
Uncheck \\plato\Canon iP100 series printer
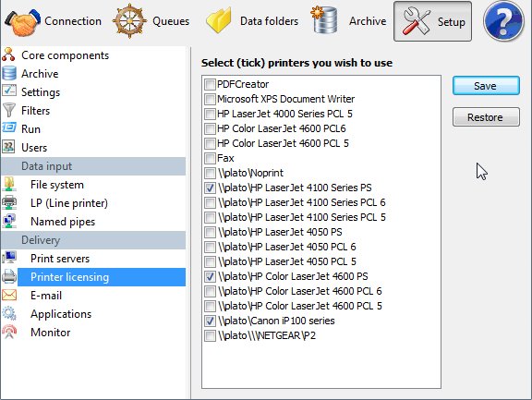pyautogui.click(x=210, y=321)
